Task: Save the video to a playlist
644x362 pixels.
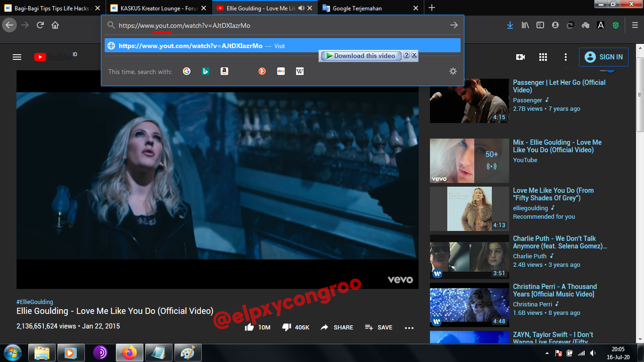Action: point(379,327)
